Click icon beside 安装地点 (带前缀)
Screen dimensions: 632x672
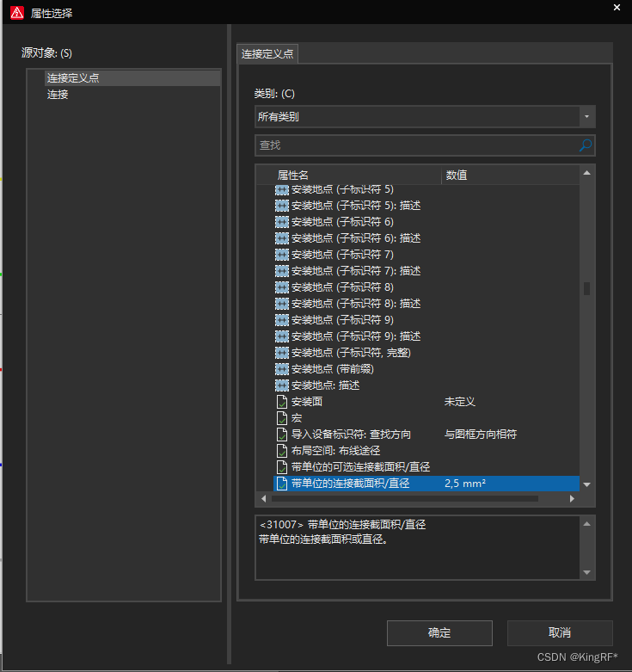282,369
